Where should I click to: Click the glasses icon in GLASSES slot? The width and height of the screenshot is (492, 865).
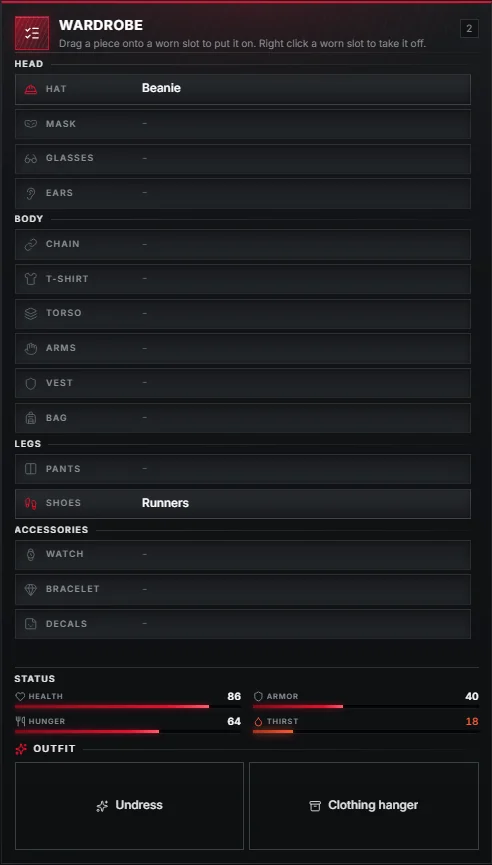click(31, 158)
